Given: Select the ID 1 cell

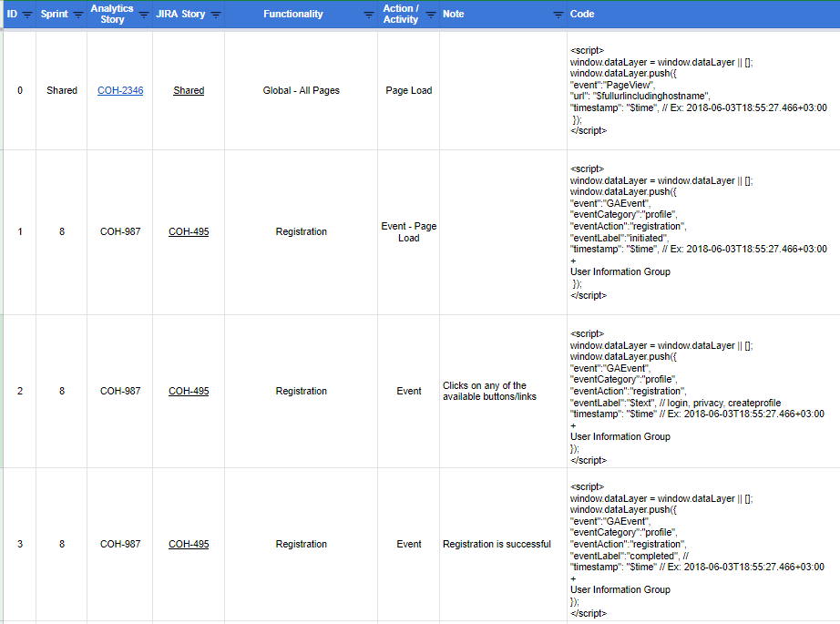Looking at the screenshot, I should [x=20, y=232].
